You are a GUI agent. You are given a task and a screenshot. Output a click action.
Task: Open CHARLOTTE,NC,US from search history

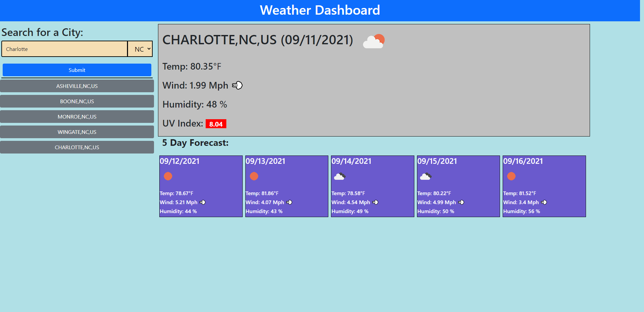(x=77, y=147)
